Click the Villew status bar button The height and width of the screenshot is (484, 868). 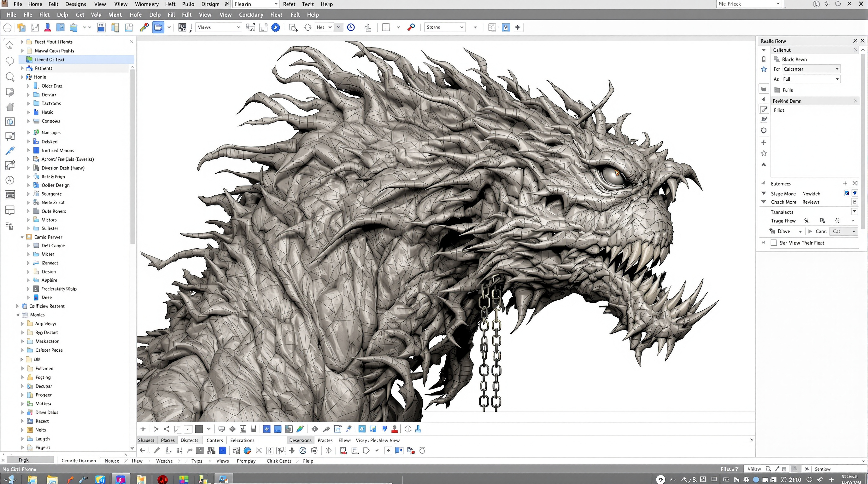tap(754, 469)
